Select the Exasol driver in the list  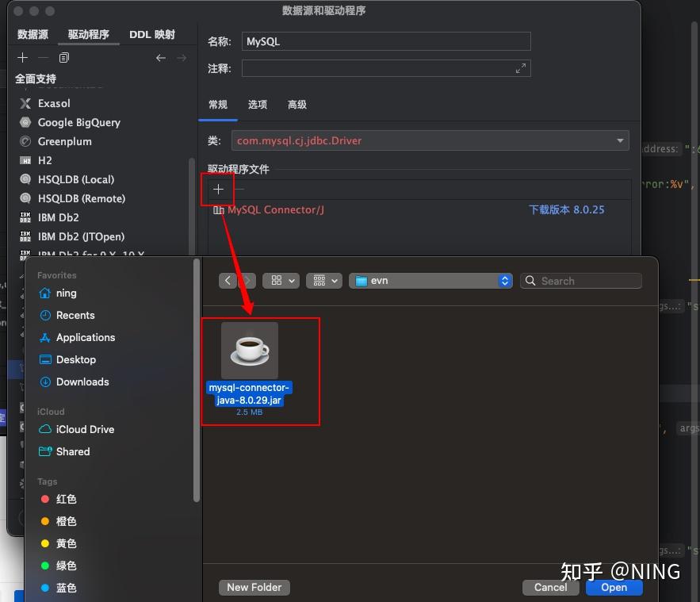tap(53, 103)
